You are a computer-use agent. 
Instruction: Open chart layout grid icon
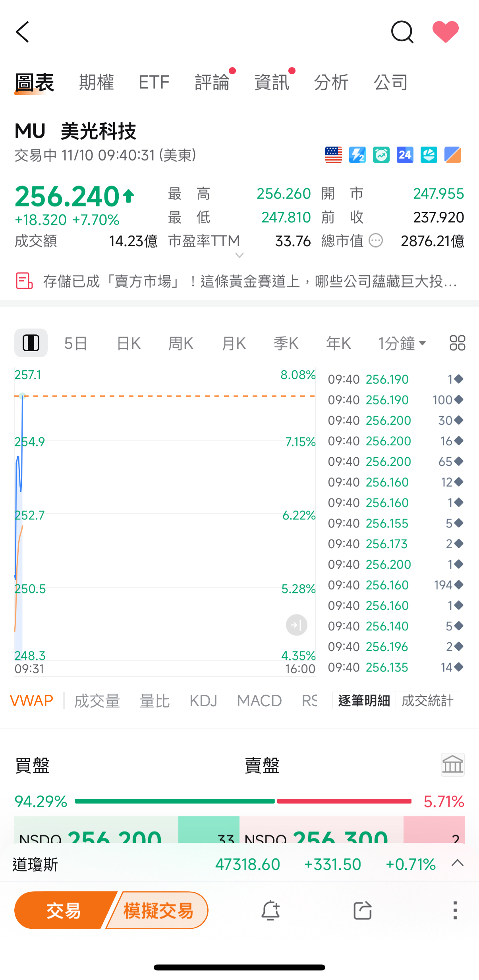tap(457, 343)
